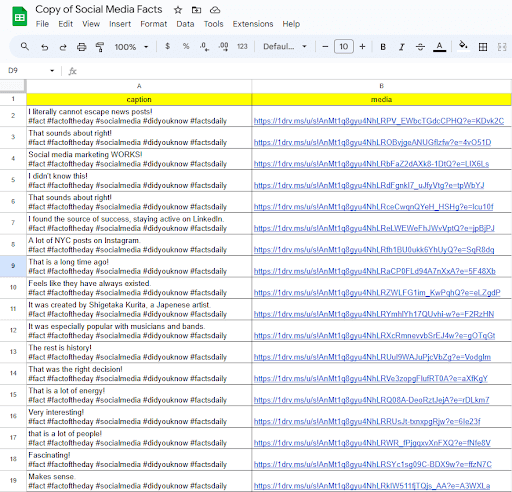
Task: Format as percent
Action: click(x=186, y=46)
